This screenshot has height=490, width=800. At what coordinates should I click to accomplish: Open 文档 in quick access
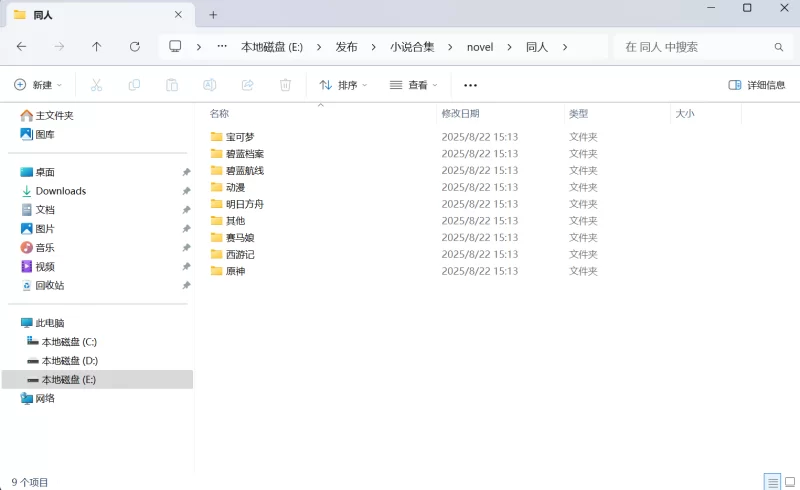point(37,210)
